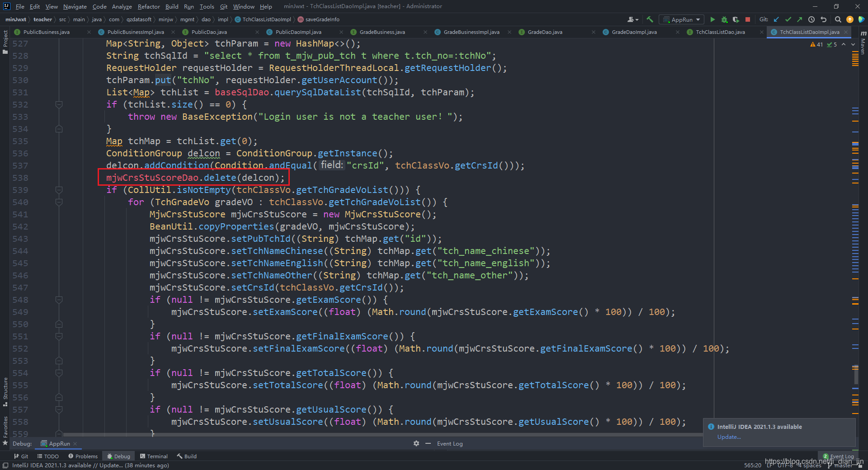Collapse the if fold marker at line 539
This screenshot has height=470, width=868.
point(59,190)
